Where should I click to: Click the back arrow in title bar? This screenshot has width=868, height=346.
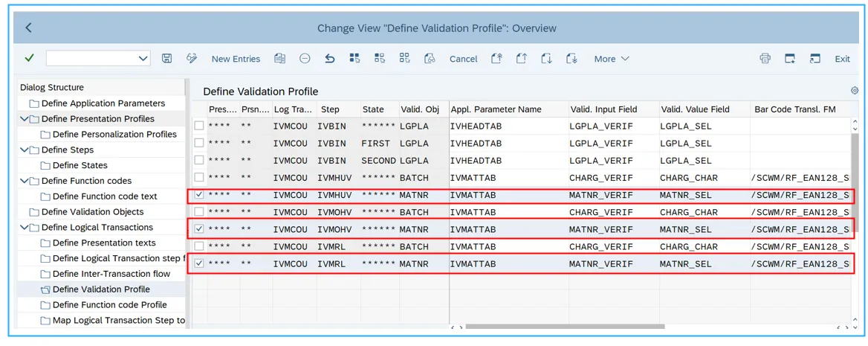coord(29,28)
